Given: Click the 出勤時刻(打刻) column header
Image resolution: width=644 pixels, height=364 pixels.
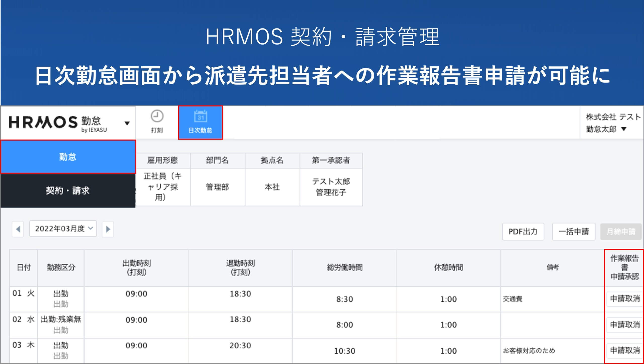Looking at the screenshot, I should 137,268.
